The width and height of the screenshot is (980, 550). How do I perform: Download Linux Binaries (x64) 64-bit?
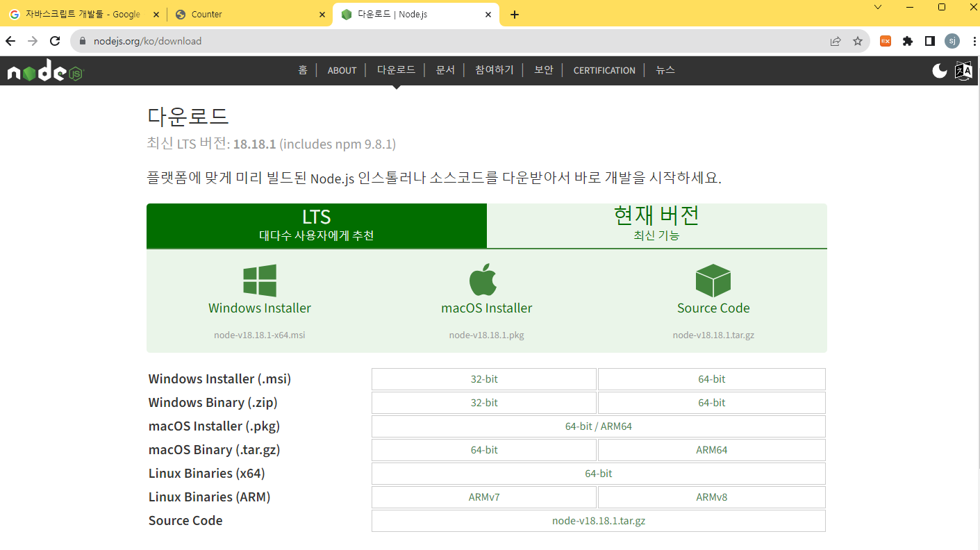(599, 474)
